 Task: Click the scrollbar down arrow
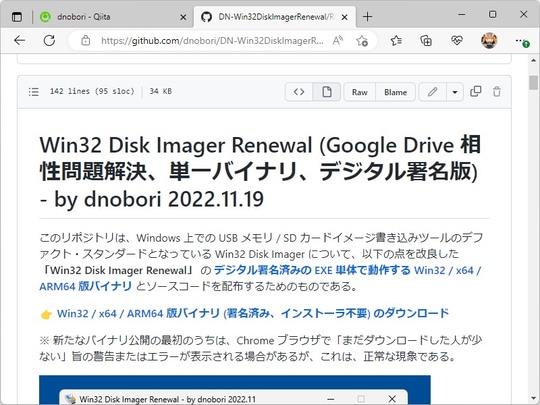[x=533, y=399]
